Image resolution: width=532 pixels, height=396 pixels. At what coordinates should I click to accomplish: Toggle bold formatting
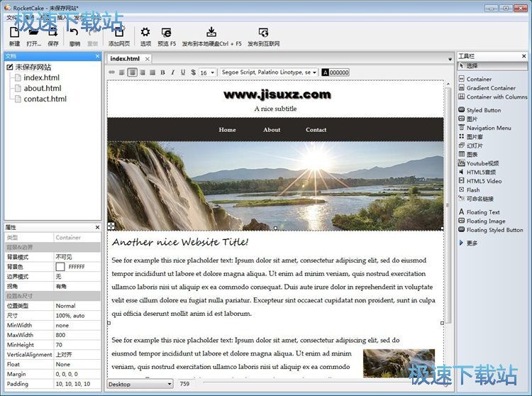pyautogui.click(x=163, y=72)
